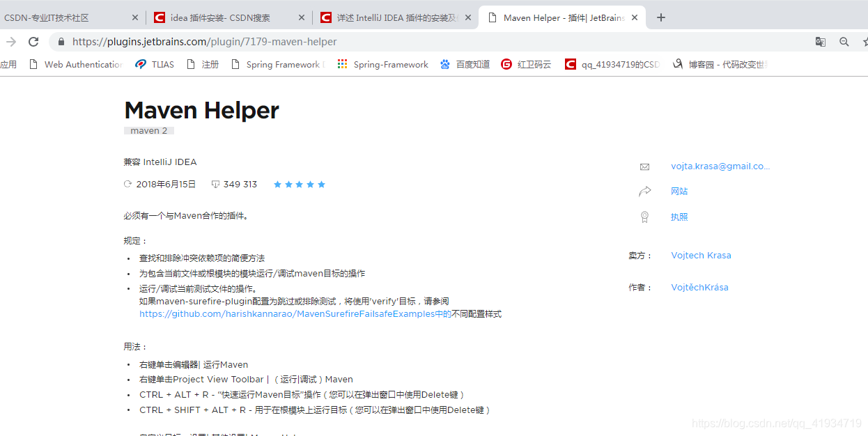Click the 博客园 favicon
Image resolution: width=868 pixels, height=436 pixels.
point(678,64)
